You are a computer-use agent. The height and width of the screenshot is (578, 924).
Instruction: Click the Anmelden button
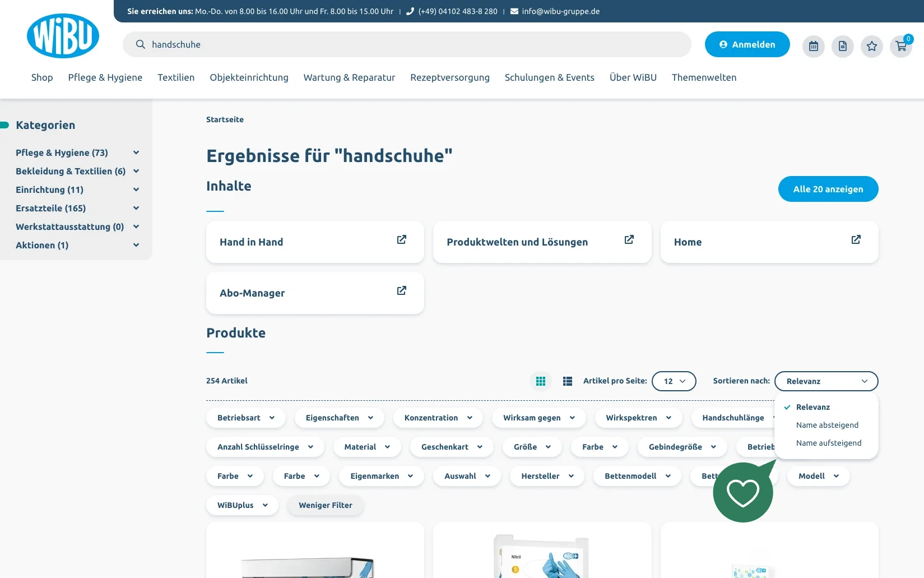tap(747, 44)
